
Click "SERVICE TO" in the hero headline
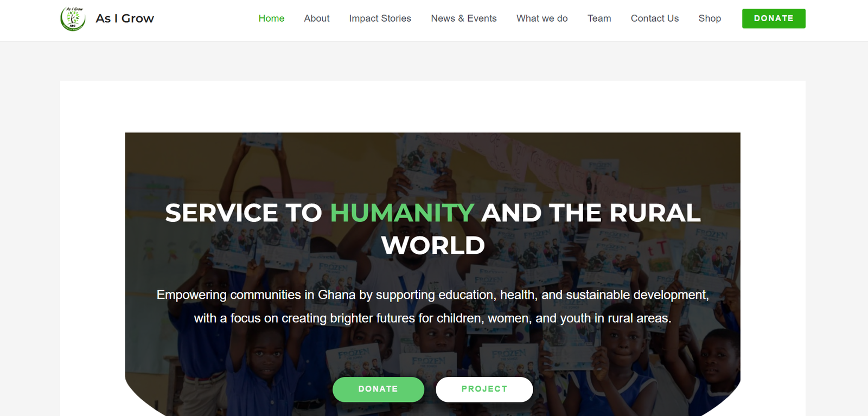[244, 213]
